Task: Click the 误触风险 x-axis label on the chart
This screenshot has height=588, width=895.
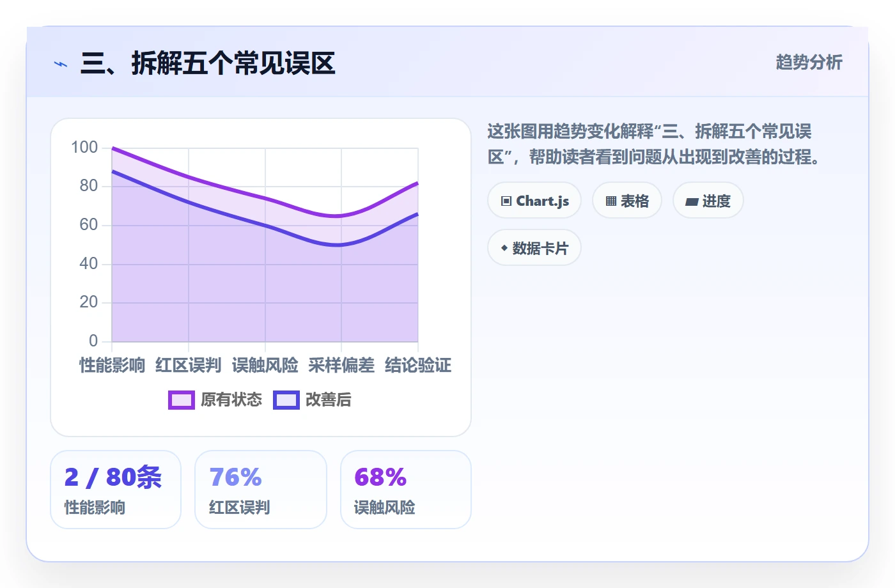Action: point(265,366)
